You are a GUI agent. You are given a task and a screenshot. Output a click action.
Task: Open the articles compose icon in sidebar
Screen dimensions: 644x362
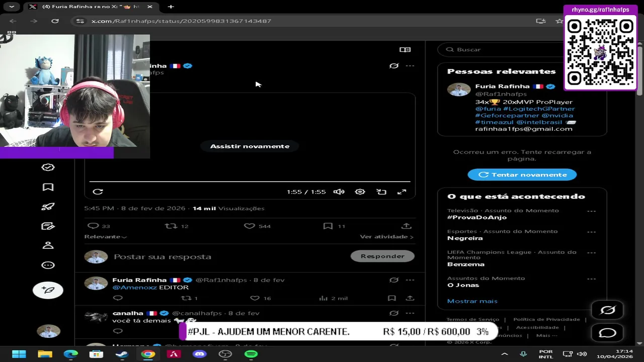coord(48,226)
